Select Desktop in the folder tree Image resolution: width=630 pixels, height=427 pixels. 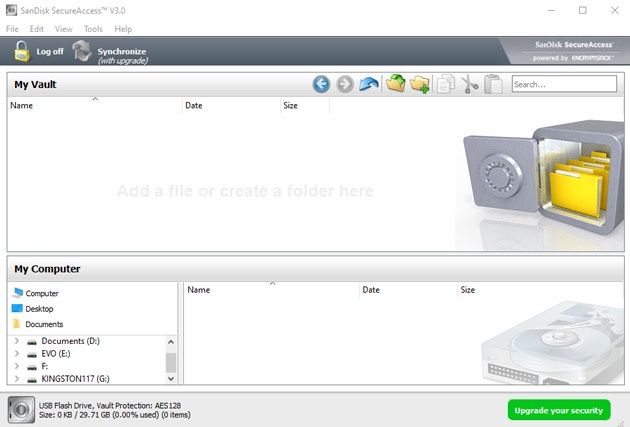click(39, 309)
